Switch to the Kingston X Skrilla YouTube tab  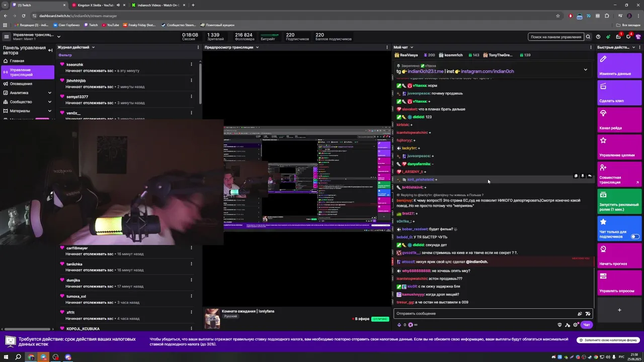[x=98, y=5]
